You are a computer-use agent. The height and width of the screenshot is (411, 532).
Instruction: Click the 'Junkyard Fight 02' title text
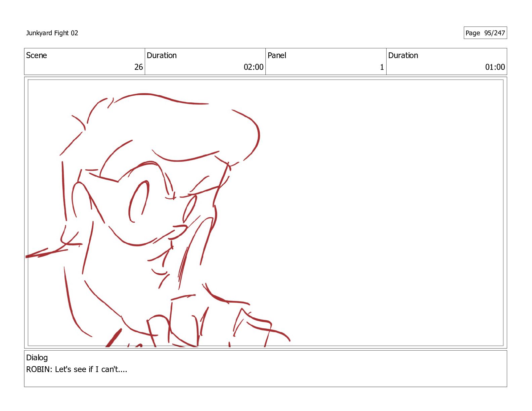pyautogui.click(x=52, y=33)
